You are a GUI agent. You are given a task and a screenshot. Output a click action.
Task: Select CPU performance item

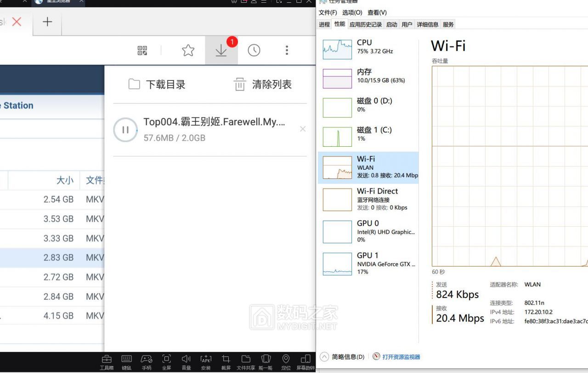pyautogui.click(x=368, y=49)
